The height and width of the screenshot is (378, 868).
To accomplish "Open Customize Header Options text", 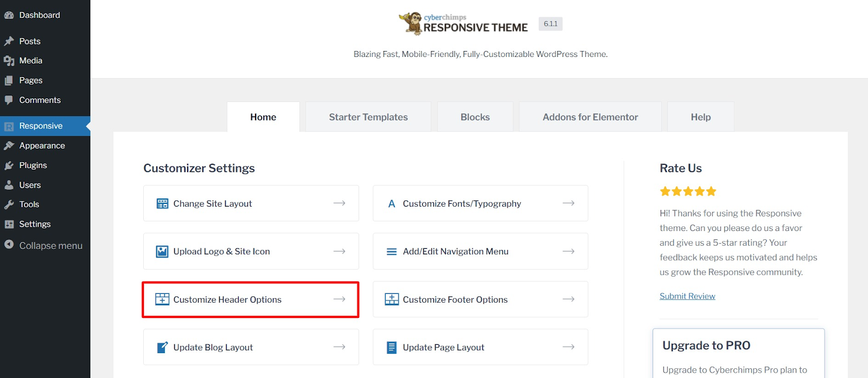I will click(227, 299).
